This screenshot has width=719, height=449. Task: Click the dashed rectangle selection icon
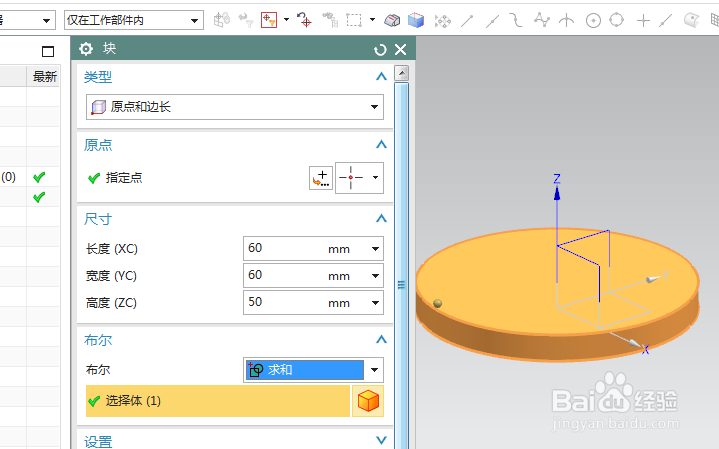[354, 20]
